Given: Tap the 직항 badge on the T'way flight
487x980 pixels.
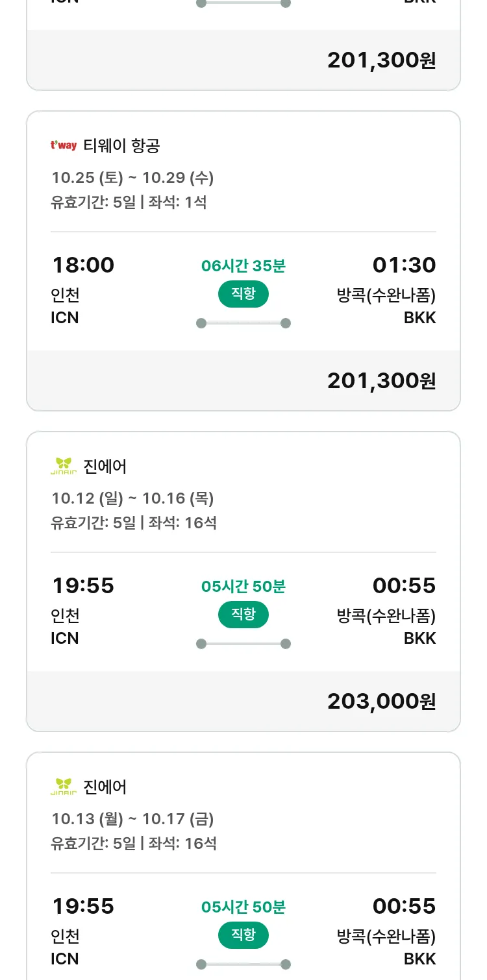Looking at the screenshot, I should point(243,294).
